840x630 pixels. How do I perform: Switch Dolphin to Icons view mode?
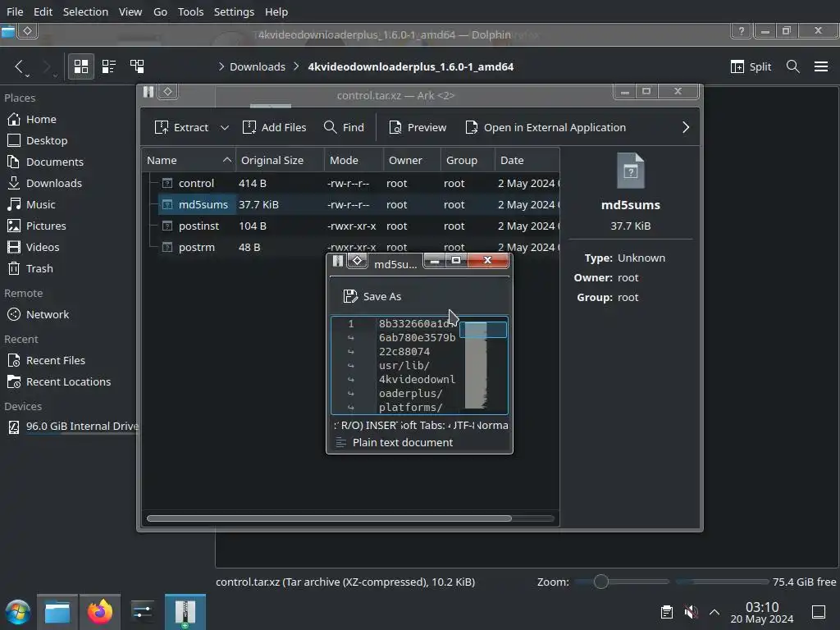(x=81, y=66)
